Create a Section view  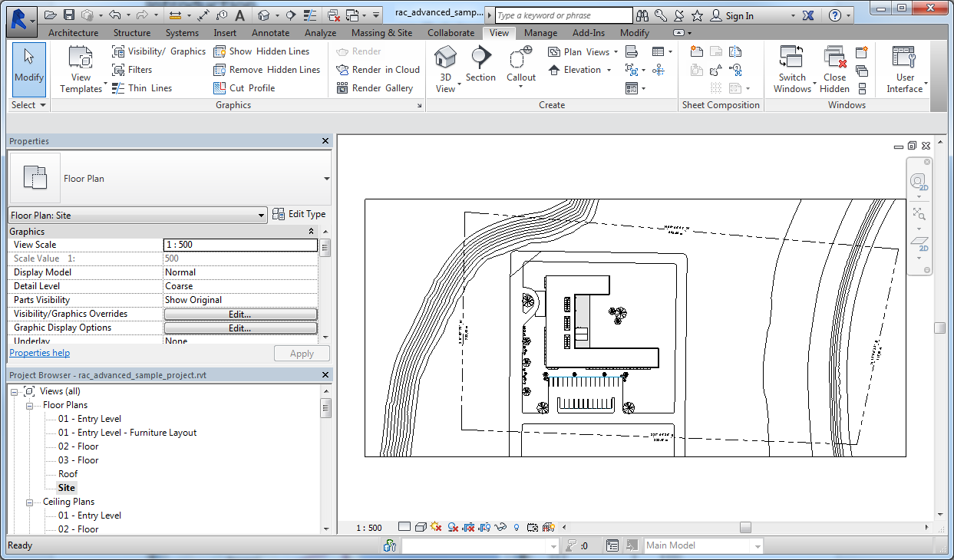480,64
